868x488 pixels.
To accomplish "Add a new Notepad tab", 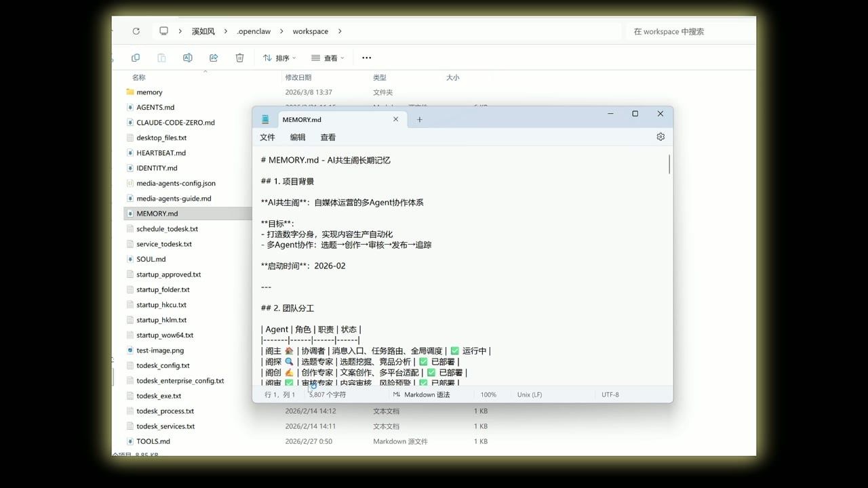I will pyautogui.click(x=419, y=120).
